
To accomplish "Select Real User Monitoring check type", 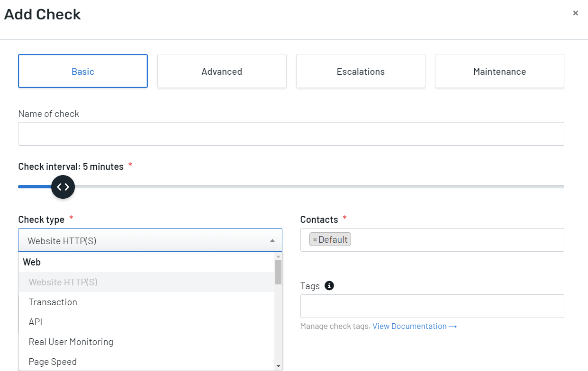I will point(71,342).
